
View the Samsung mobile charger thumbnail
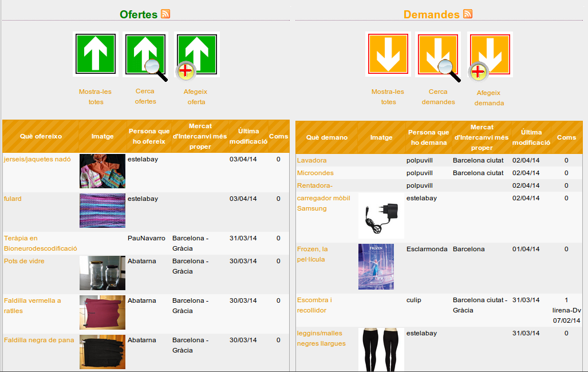point(381,215)
